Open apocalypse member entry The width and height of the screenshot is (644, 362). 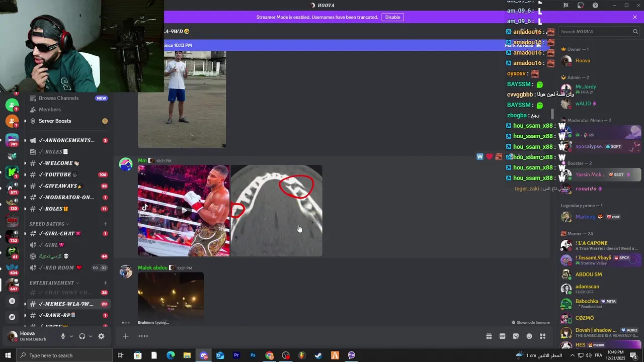coord(600,147)
